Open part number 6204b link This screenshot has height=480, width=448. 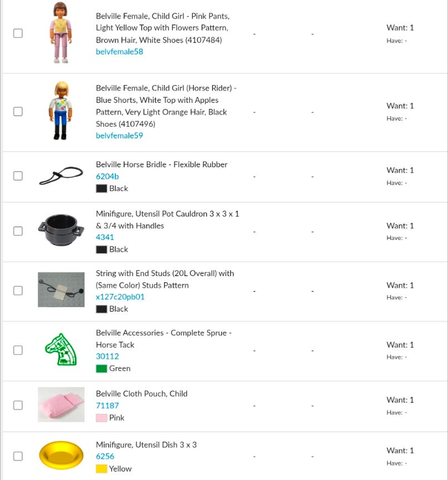tap(107, 177)
